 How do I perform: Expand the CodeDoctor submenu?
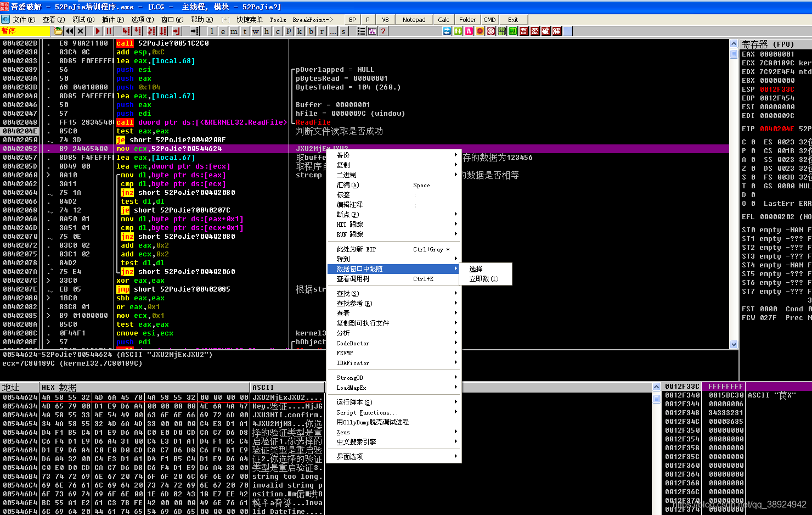pos(394,343)
